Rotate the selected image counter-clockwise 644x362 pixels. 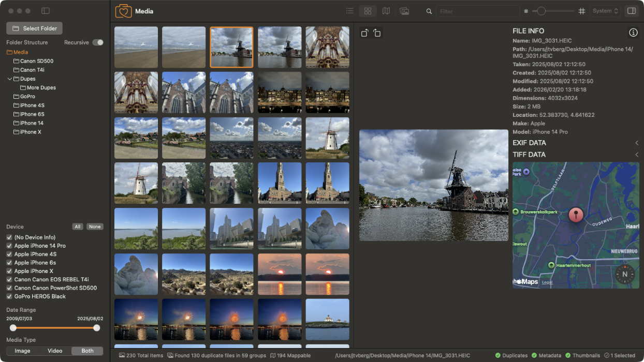point(364,33)
